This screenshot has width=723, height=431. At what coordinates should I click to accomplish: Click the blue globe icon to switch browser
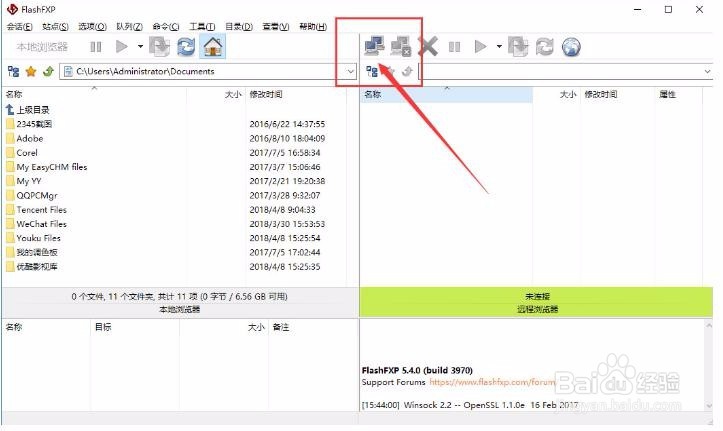[571, 47]
